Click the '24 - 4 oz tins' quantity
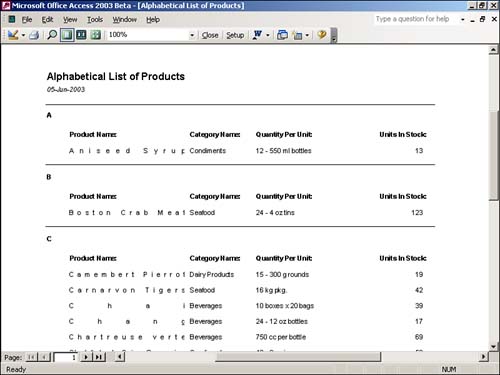 tap(275, 213)
